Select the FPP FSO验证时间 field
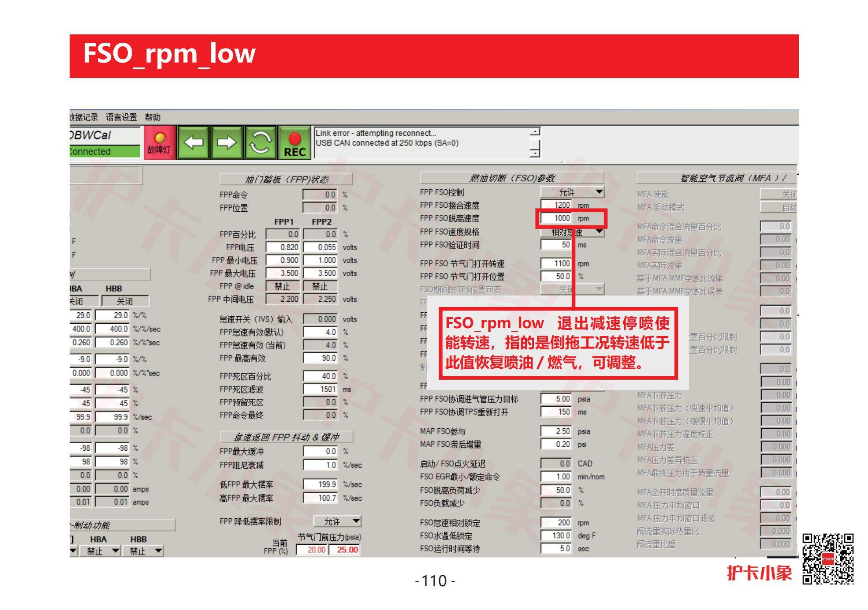The height and width of the screenshot is (610, 868). [556, 244]
